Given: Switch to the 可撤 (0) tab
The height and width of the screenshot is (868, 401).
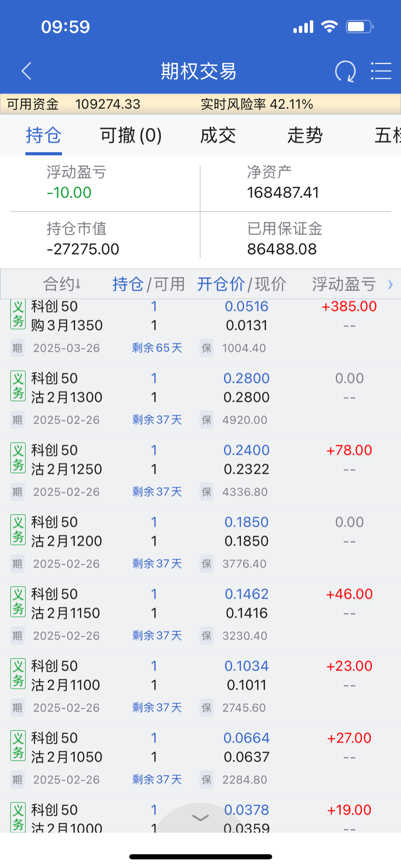Looking at the screenshot, I should tap(131, 135).
